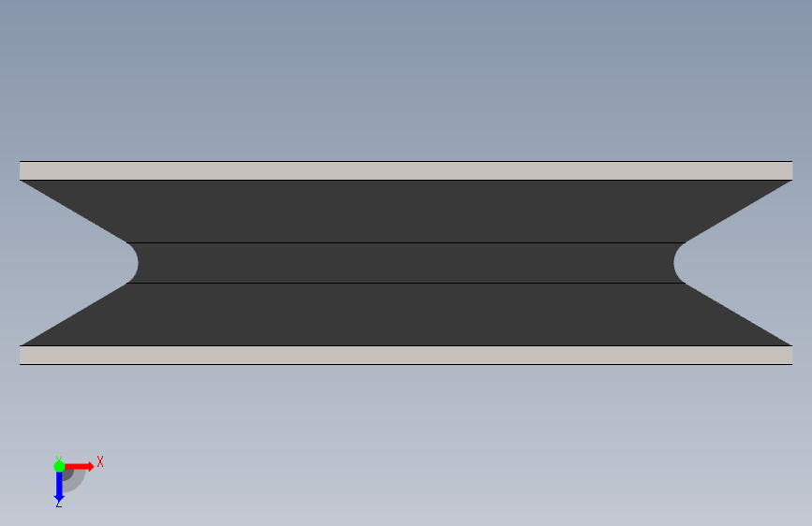Click the blue Z axis label
This screenshot has width=812, height=526.
coord(58,503)
